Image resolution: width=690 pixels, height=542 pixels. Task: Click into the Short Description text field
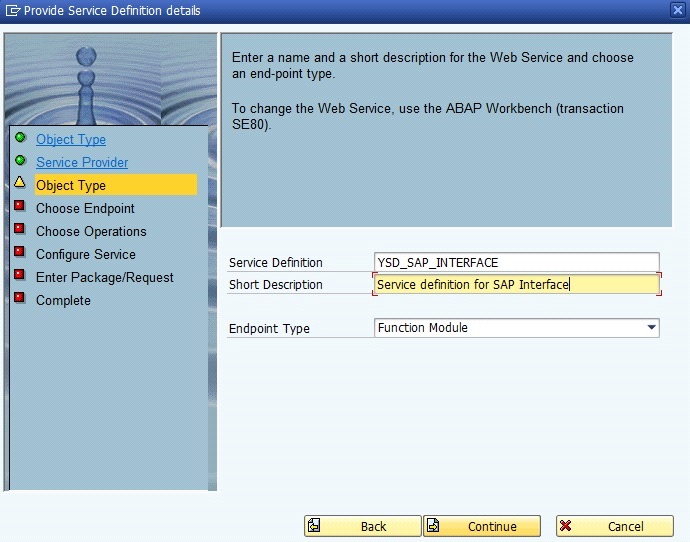click(x=516, y=285)
